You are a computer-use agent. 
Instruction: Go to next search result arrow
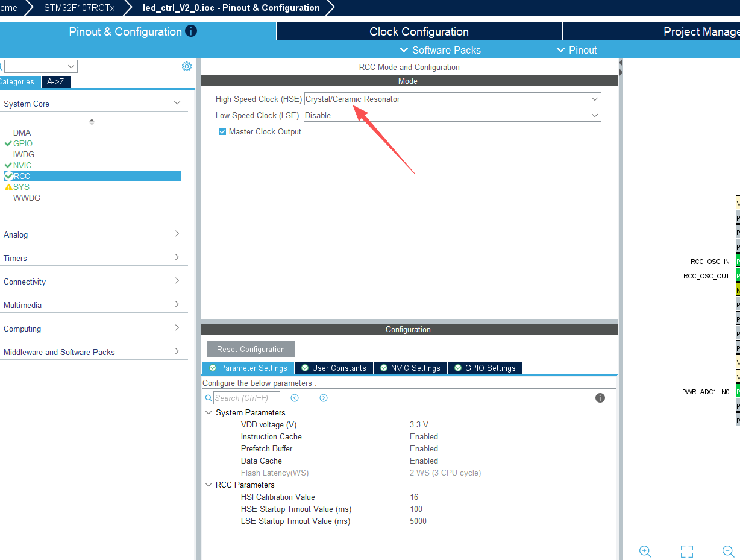(324, 398)
